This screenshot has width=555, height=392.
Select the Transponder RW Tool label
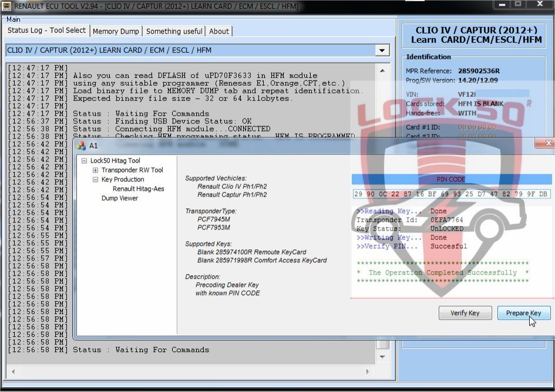point(132,170)
